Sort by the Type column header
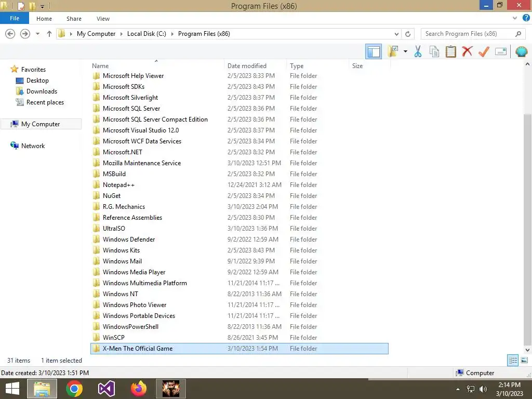This screenshot has width=532, height=399. coord(317,66)
